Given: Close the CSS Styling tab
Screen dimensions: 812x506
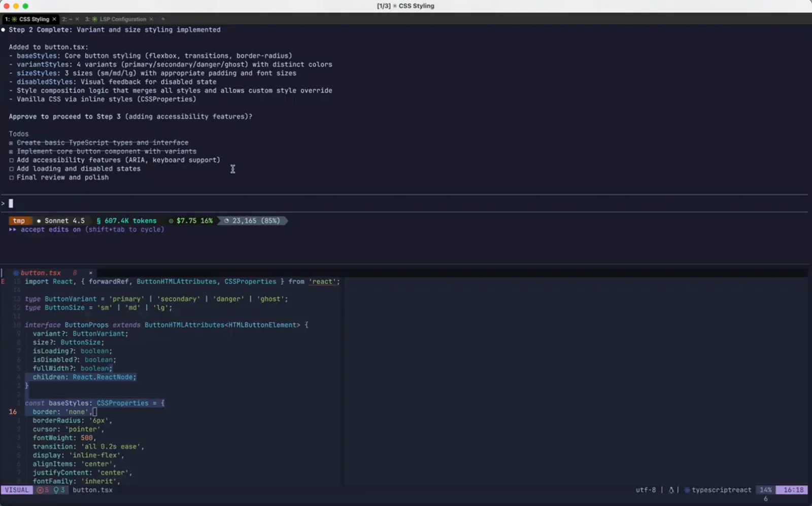Looking at the screenshot, I should click(x=54, y=19).
